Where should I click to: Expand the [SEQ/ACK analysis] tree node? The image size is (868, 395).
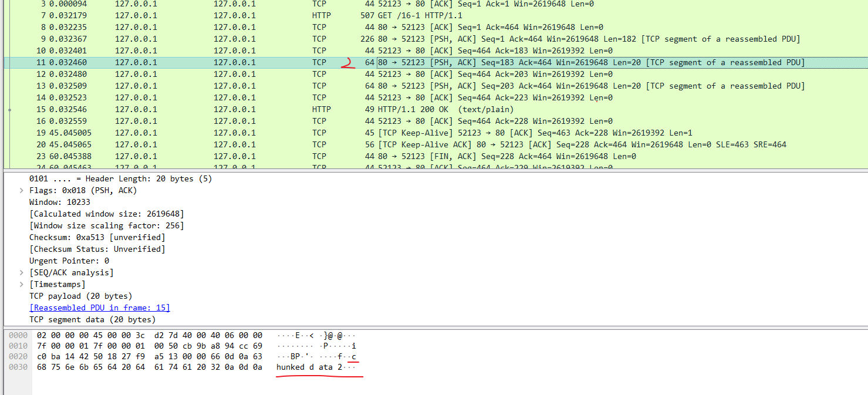tap(22, 272)
